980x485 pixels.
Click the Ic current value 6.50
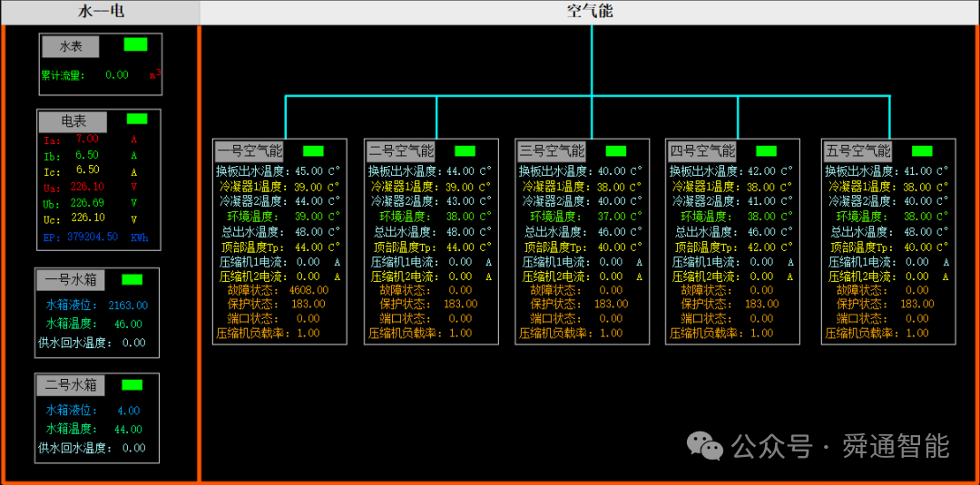(x=87, y=170)
